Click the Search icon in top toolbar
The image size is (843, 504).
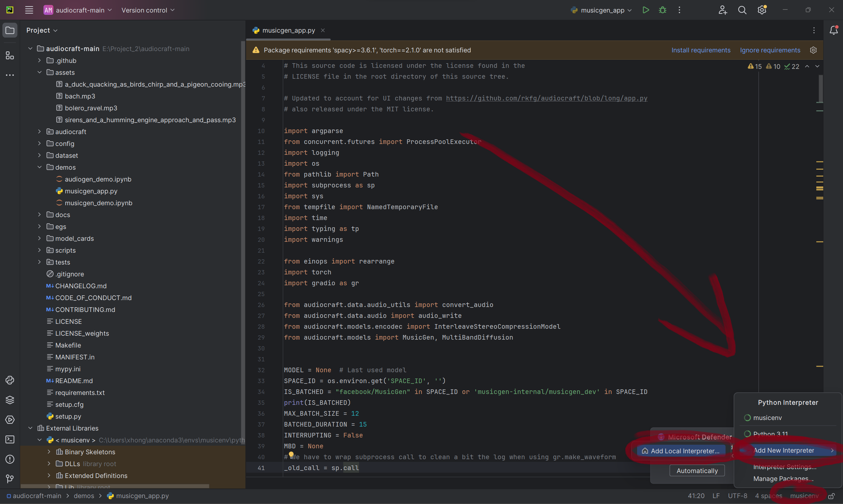tap(742, 10)
